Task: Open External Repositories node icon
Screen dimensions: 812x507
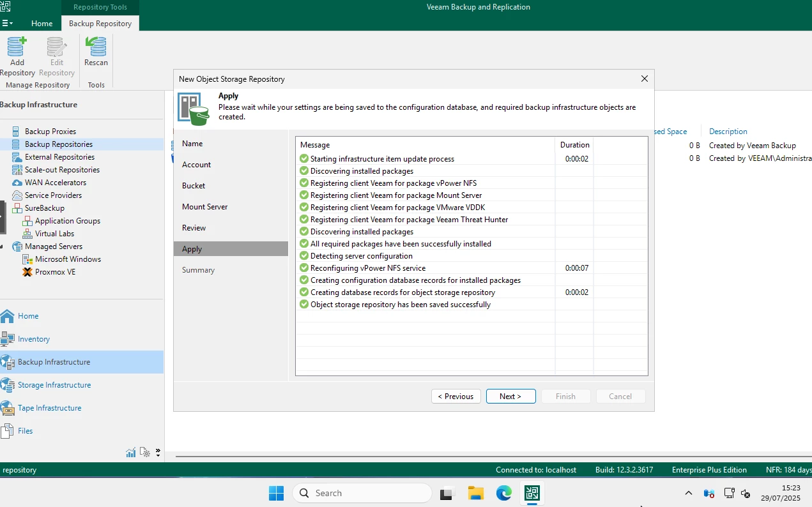Action: [x=16, y=157]
